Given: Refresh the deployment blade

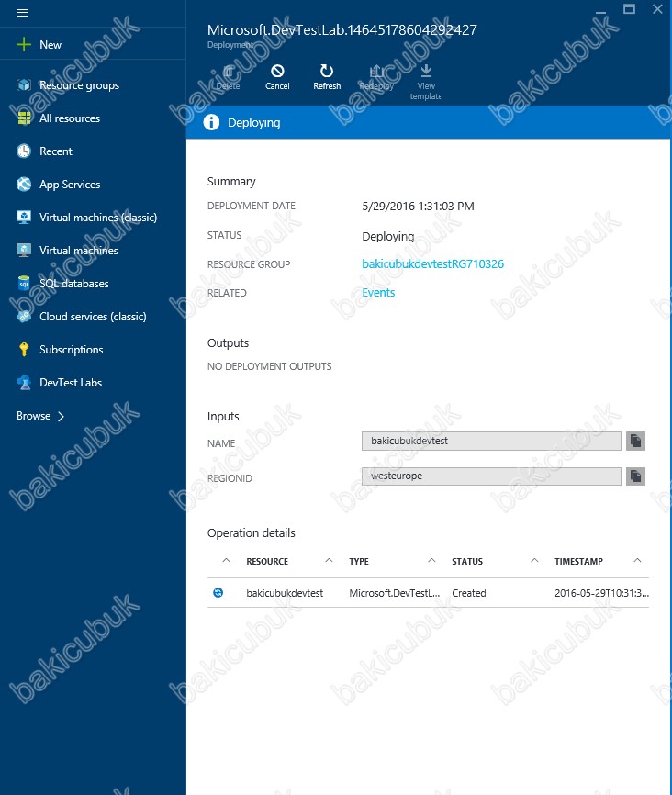Looking at the screenshot, I should (327, 78).
